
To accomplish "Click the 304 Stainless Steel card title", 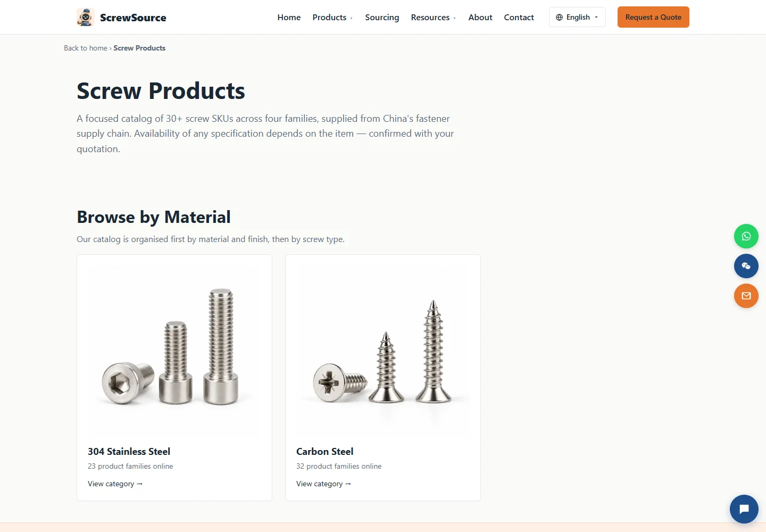I will pos(129,452).
